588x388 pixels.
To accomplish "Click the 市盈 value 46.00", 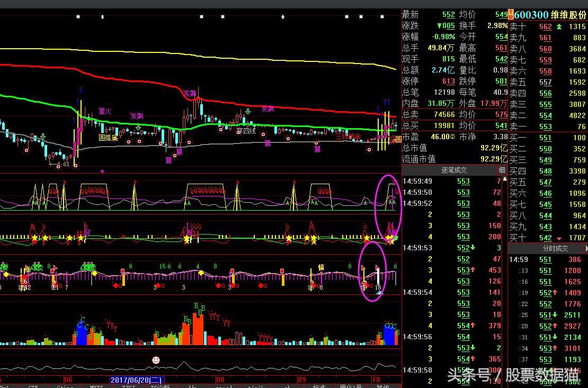I will click(440, 137).
